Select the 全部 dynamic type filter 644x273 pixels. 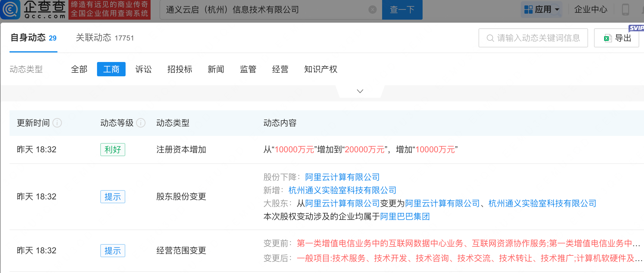pos(79,69)
